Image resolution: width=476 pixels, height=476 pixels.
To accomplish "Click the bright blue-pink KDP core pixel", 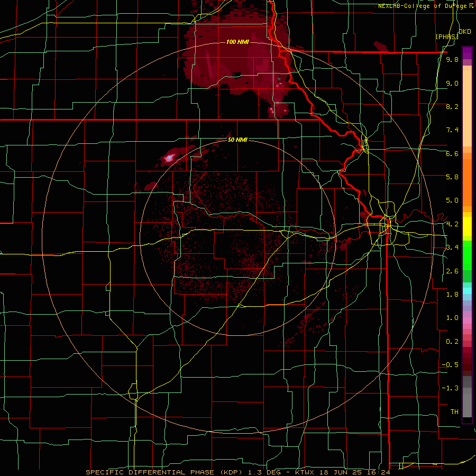I will click(169, 158).
